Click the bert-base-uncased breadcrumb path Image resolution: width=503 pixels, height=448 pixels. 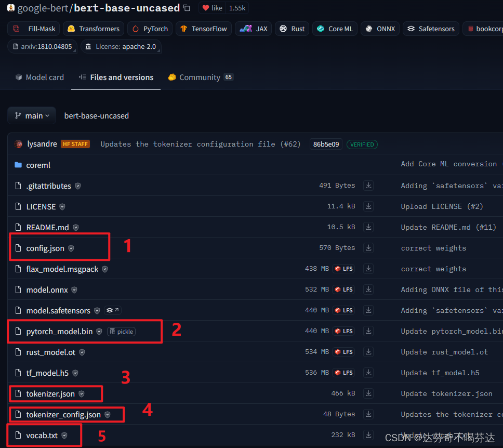point(96,116)
